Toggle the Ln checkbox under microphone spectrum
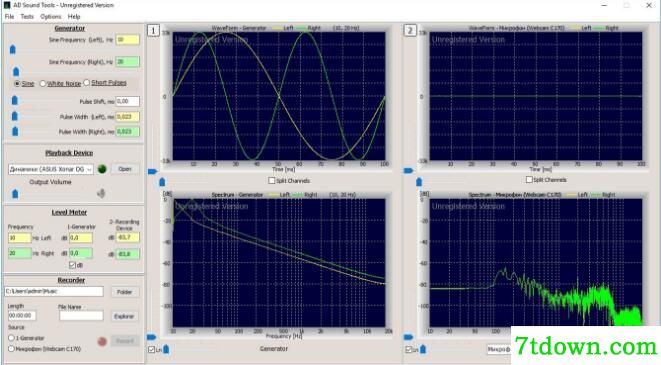The height and width of the screenshot is (365, 661). [408, 349]
